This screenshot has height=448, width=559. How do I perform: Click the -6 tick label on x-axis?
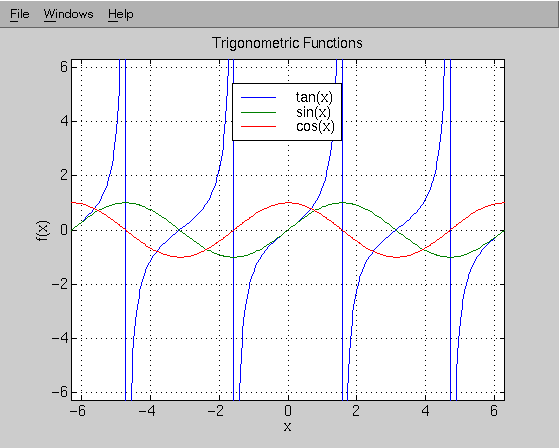[78, 411]
